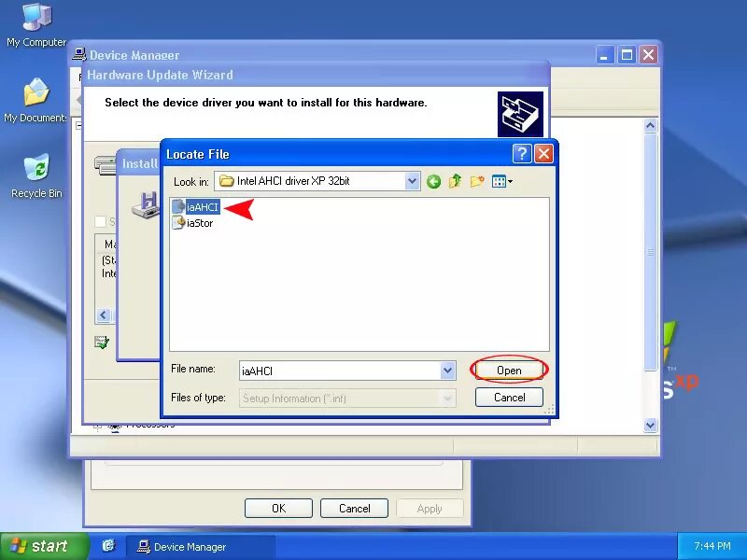The width and height of the screenshot is (747, 560).
Task: Click Device Manager scrollbar up arrow
Action: (x=650, y=126)
